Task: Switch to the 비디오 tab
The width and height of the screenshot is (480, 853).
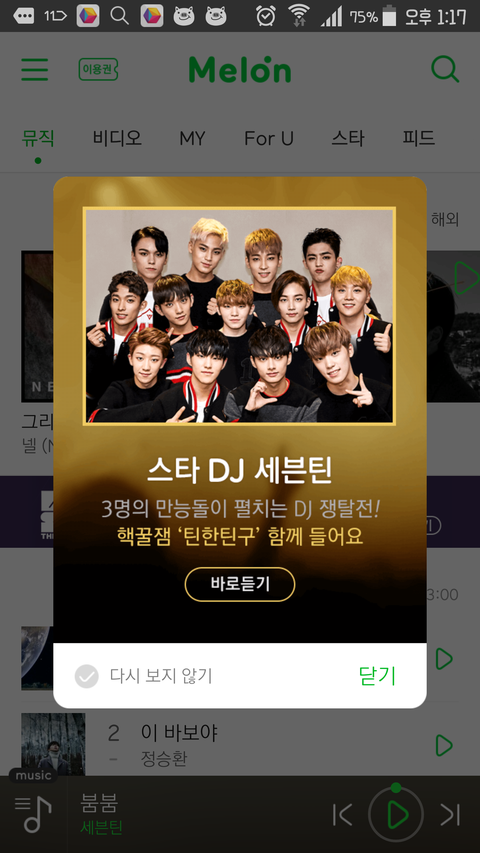Action: [x=117, y=138]
